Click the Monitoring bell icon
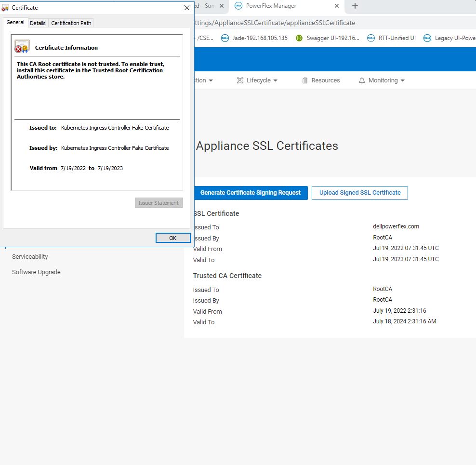Screen dimensions: 476x465 [362, 80]
